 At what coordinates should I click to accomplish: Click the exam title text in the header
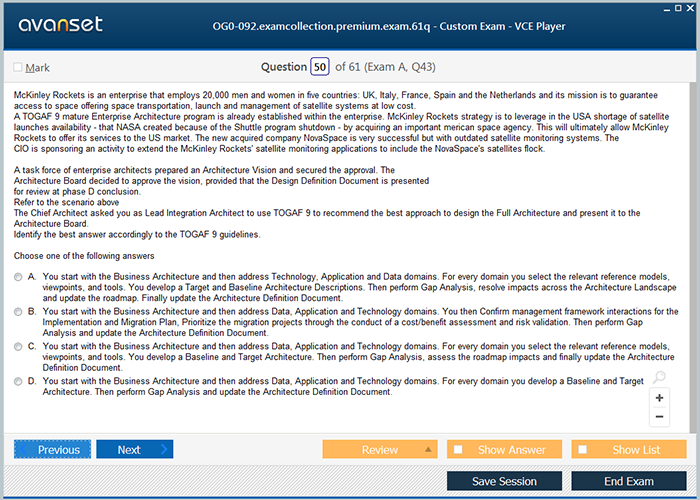(x=389, y=26)
